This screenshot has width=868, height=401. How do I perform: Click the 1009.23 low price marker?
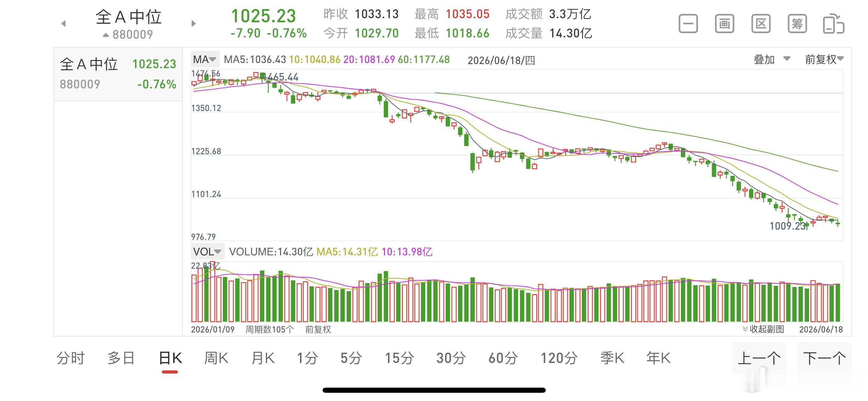pos(787,226)
